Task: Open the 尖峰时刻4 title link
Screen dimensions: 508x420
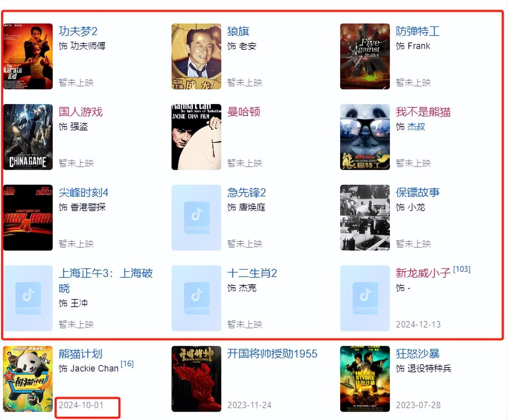Action: [x=84, y=192]
